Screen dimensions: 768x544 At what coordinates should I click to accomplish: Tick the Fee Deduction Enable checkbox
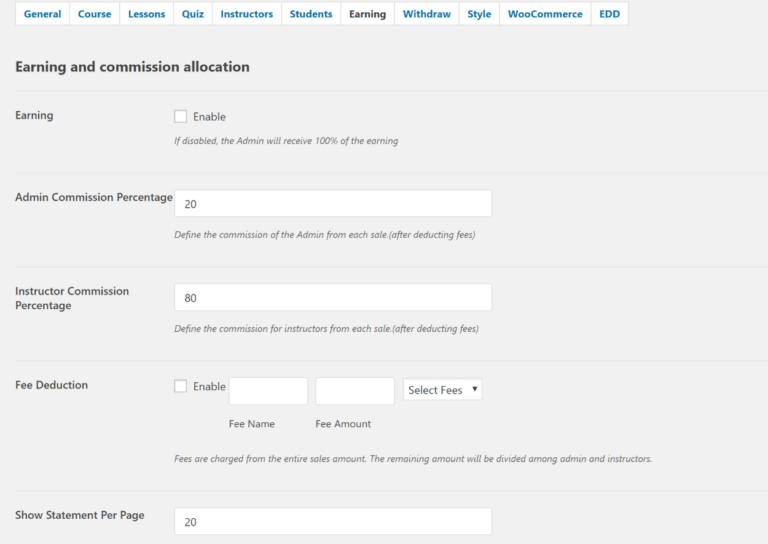[x=181, y=386]
